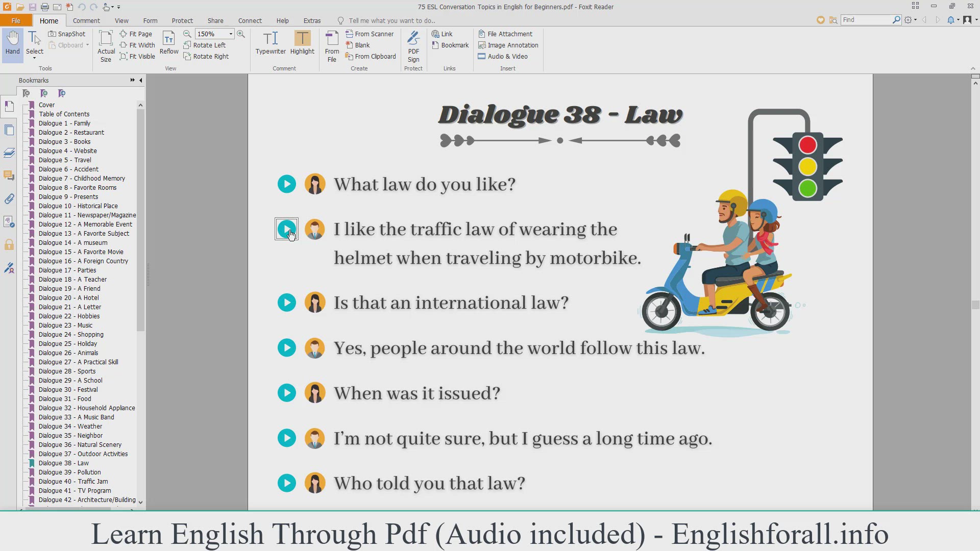Expand the Select tool dropdown arrow
The image size is (980, 551).
point(35,59)
